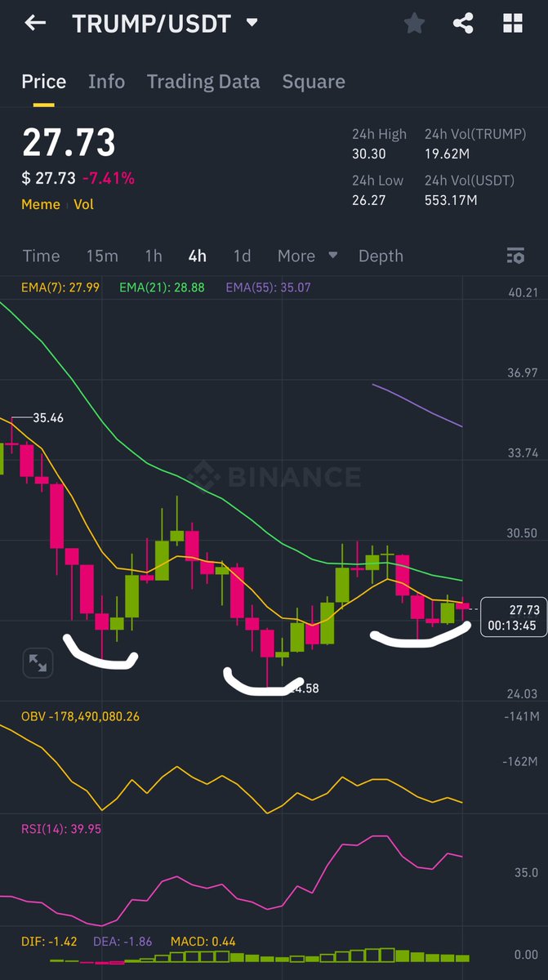Image resolution: width=548 pixels, height=980 pixels.
Task: Click the 24h High value 30.30
Action: click(369, 154)
